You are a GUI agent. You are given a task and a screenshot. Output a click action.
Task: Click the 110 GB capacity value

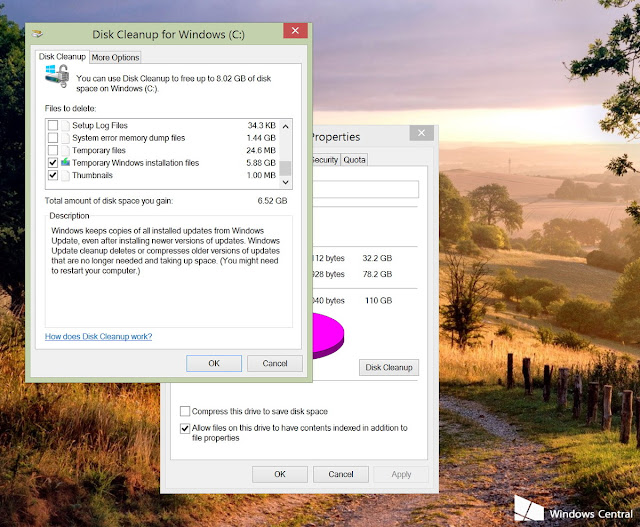378,300
